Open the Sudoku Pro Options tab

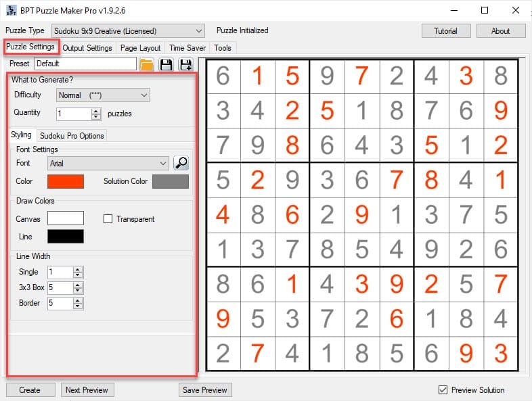click(72, 136)
